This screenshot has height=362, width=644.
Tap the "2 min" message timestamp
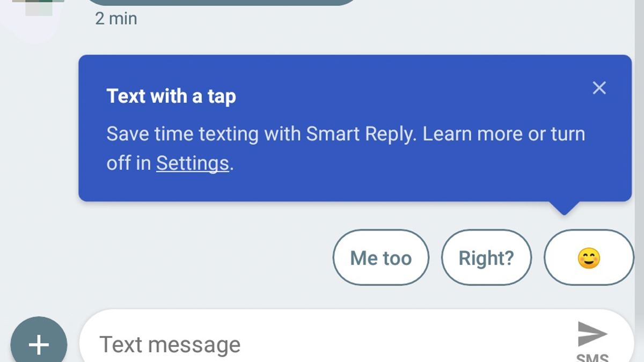tap(116, 19)
